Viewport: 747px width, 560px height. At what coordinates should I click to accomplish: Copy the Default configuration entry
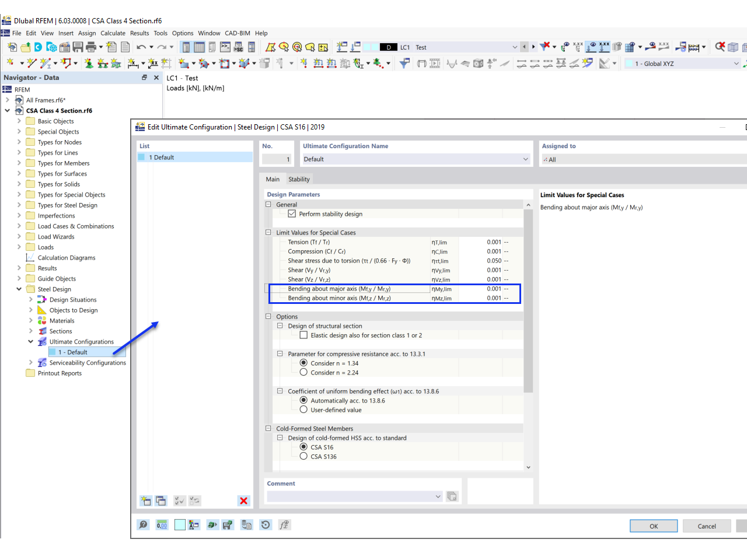pyautogui.click(x=160, y=501)
